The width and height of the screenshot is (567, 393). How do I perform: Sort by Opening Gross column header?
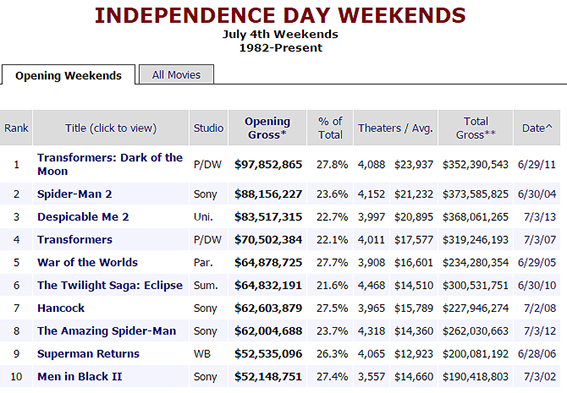tap(267, 128)
